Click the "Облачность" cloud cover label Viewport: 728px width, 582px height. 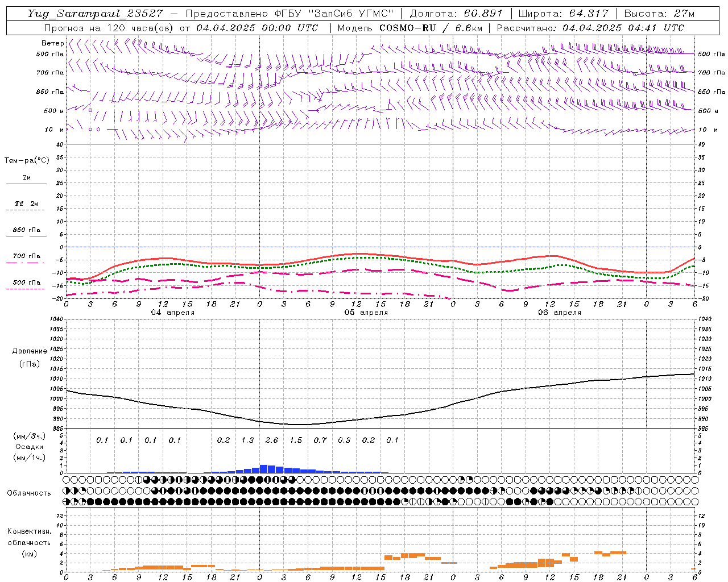(29, 493)
